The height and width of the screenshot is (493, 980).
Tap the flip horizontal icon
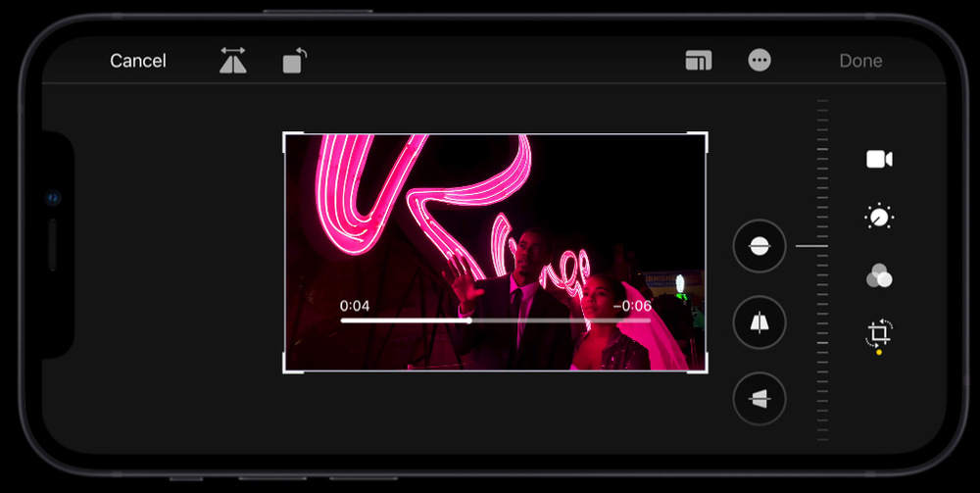pos(233,61)
